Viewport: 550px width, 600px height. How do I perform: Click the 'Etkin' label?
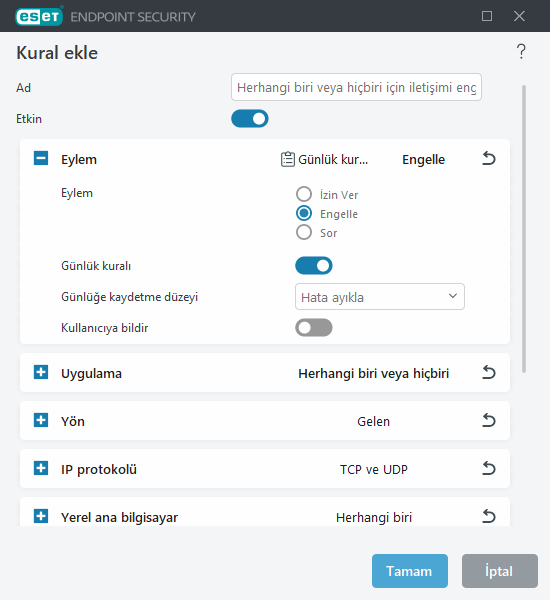[x=29, y=119]
